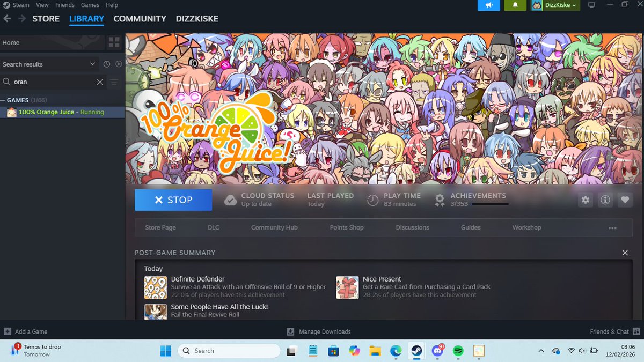Toggle the library grid view icon
The width and height of the screenshot is (644, 362).
tap(114, 43)
